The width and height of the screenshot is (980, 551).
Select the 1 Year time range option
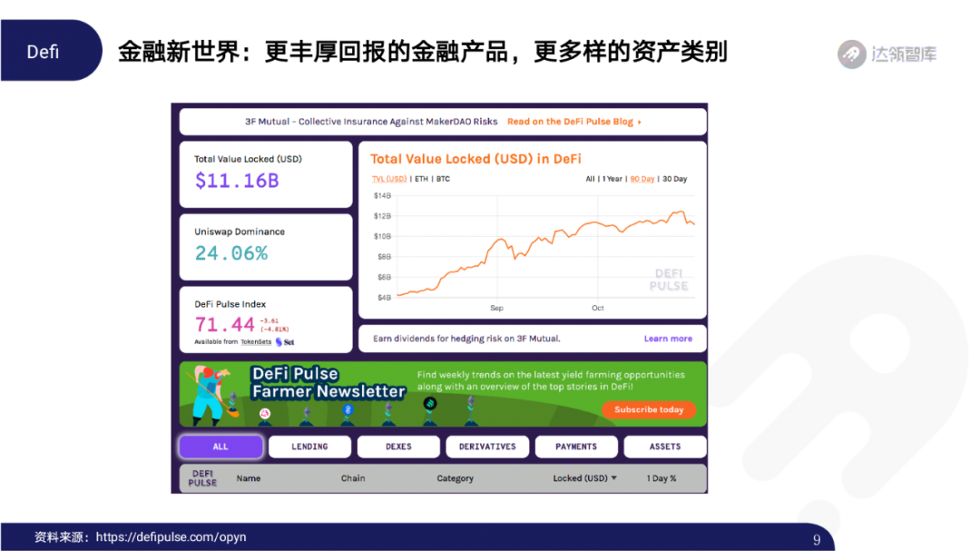click(x=611, y=179)
